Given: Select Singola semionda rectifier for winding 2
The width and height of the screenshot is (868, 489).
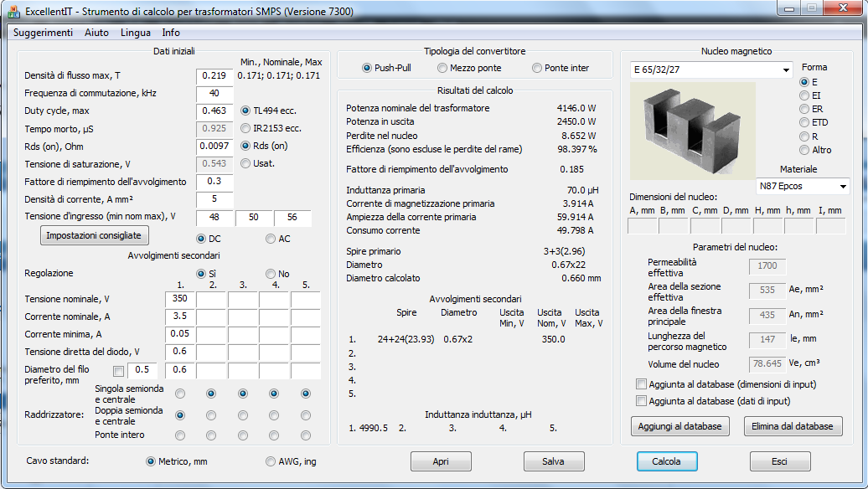Looking at the screenshot, I should [x=211, y=394].
